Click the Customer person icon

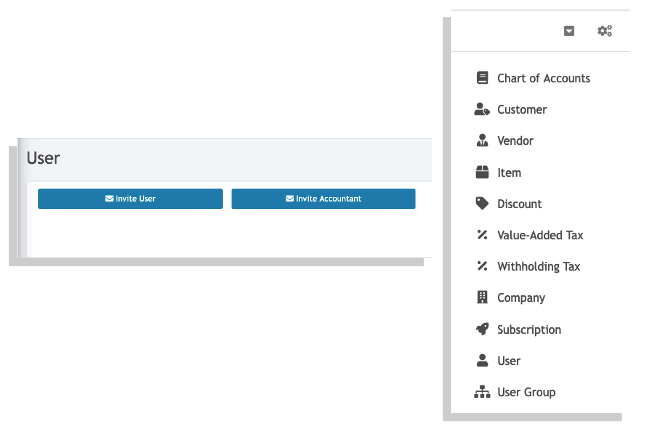coord(482,109)
